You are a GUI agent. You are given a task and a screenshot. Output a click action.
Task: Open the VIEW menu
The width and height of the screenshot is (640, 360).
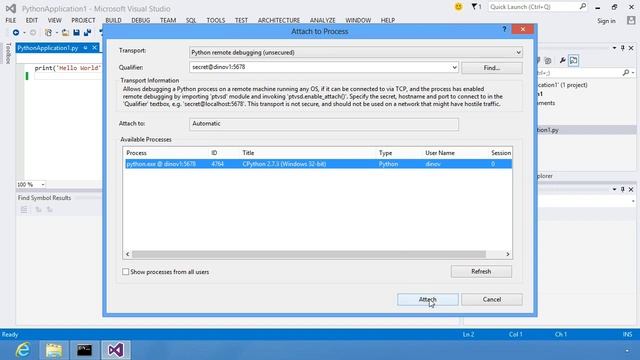54,20
